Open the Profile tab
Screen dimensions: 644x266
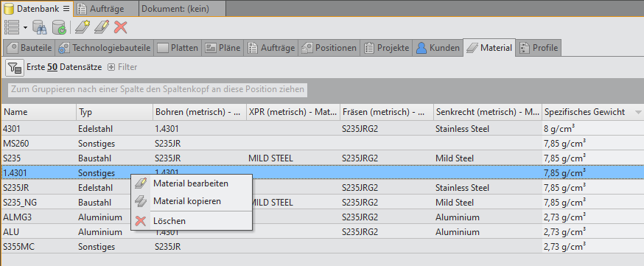pos(539,48)
